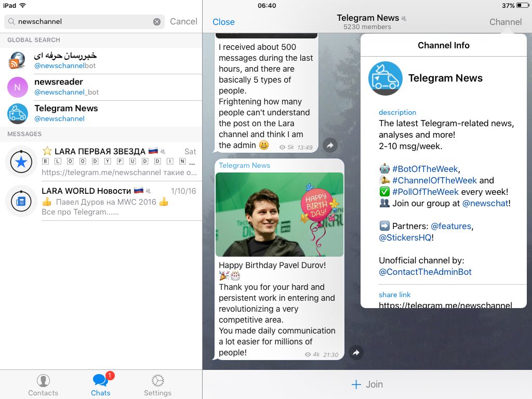
Task: Open Telegram News avatar in search results
Action: point(18,114)
